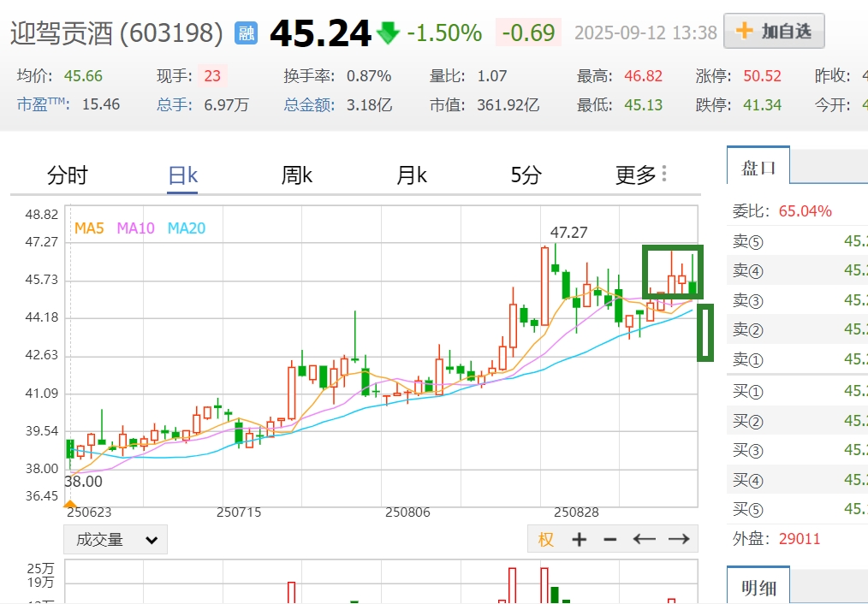Click the 市值 value 361.92亿
Image resolution: width=868 pixels, height=604 pixels.
[508, 104]
